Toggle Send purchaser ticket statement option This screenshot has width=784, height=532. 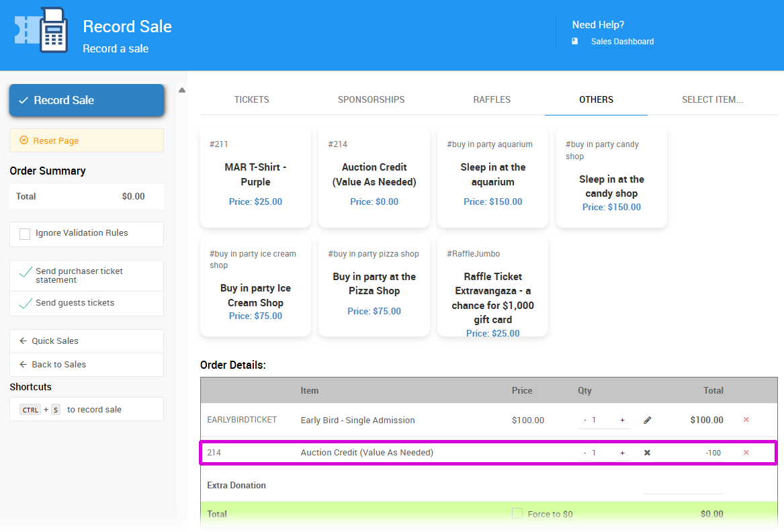pos(26,272)
